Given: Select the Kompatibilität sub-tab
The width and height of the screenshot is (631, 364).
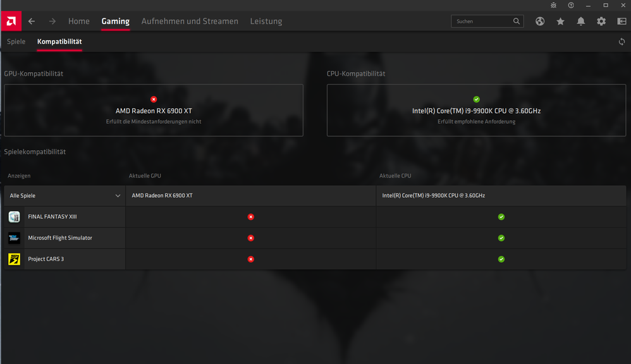Looking at the screenshot, I should pos(59,42).
